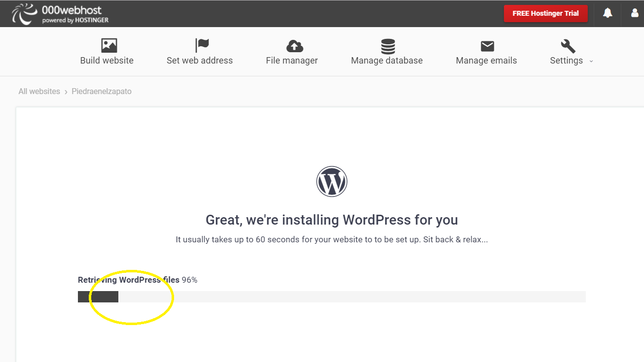Image resolution: width=644 pixels, height=362 pixels.
Task: Select the Set web address flag icon
Action: click(x=202, y=45)
